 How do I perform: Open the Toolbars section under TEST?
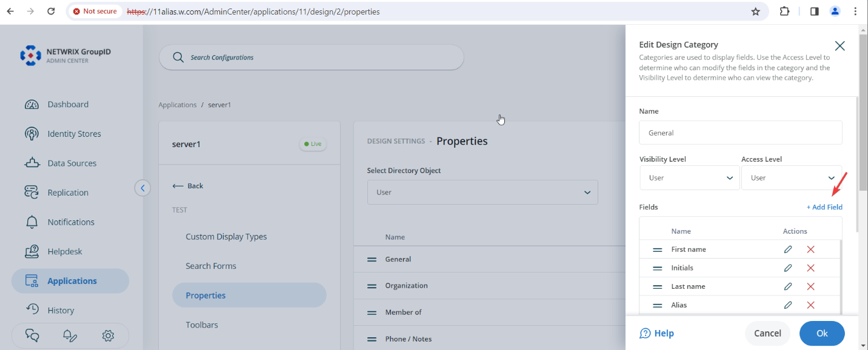(x=202, y=325)
